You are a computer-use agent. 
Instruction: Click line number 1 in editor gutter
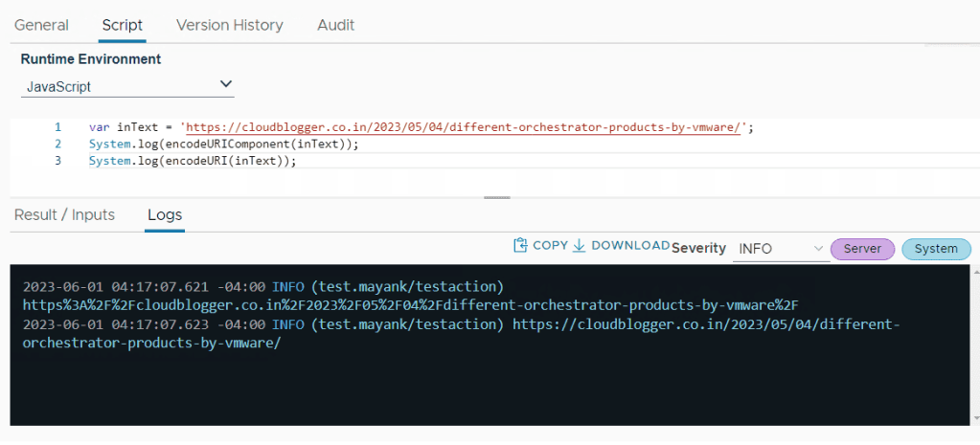(57, 127)
